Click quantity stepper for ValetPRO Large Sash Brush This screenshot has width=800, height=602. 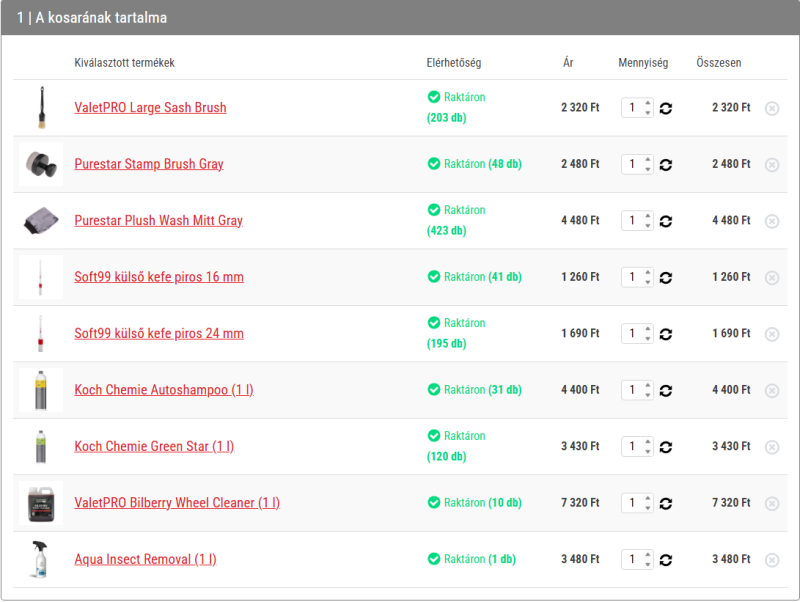point(637,108)
